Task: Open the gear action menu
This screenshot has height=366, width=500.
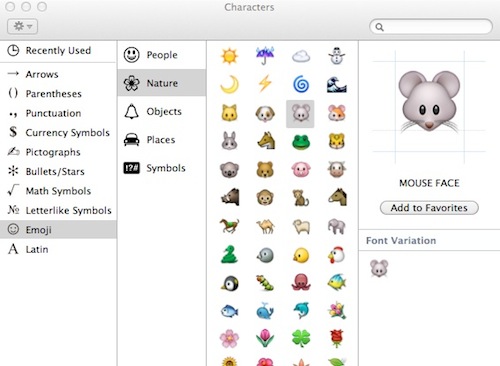Action: [x=22, y=26]
